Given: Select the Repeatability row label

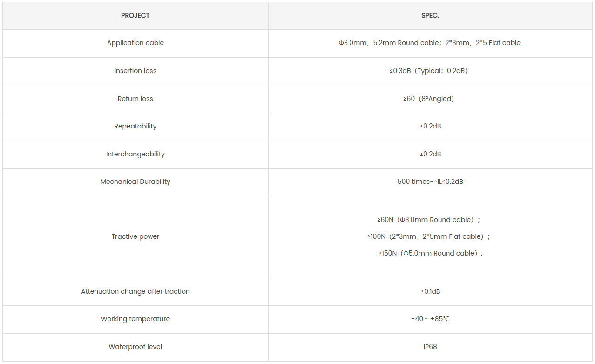Looking at the screenshot, I should point(135,126).
